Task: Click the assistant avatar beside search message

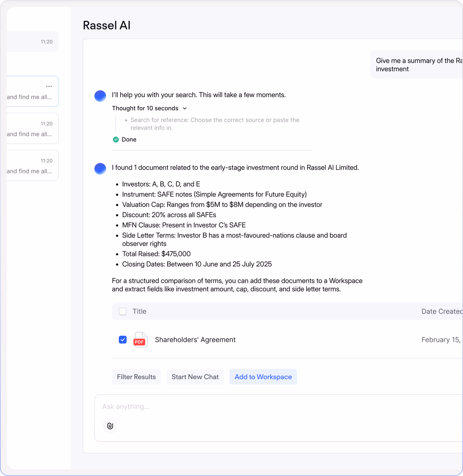Action: [100, 96]
